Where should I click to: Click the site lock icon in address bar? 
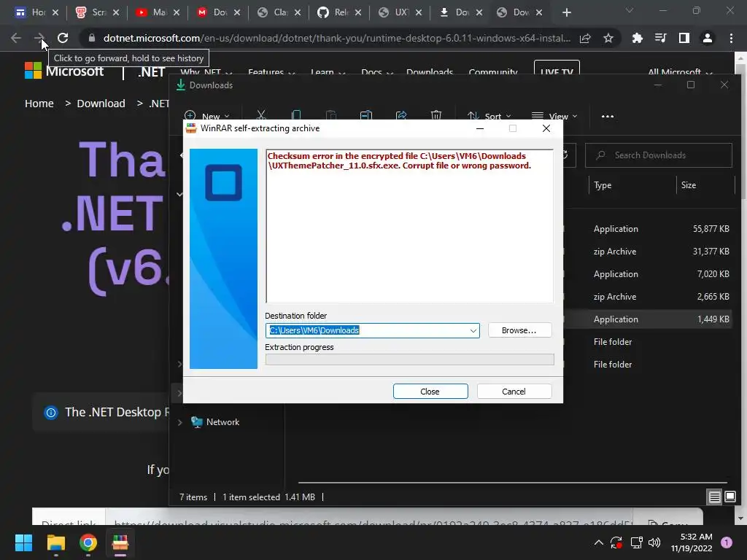click(x=92, y=38)
